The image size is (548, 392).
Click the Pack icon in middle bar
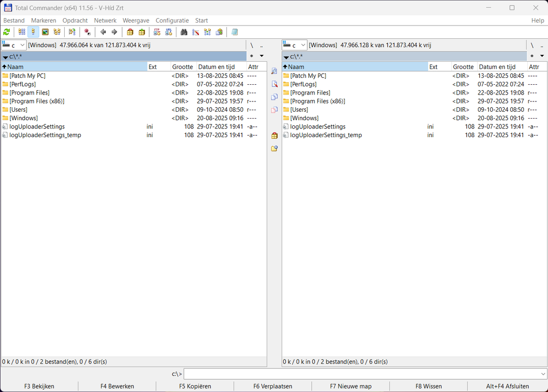(x=274, y=136)
